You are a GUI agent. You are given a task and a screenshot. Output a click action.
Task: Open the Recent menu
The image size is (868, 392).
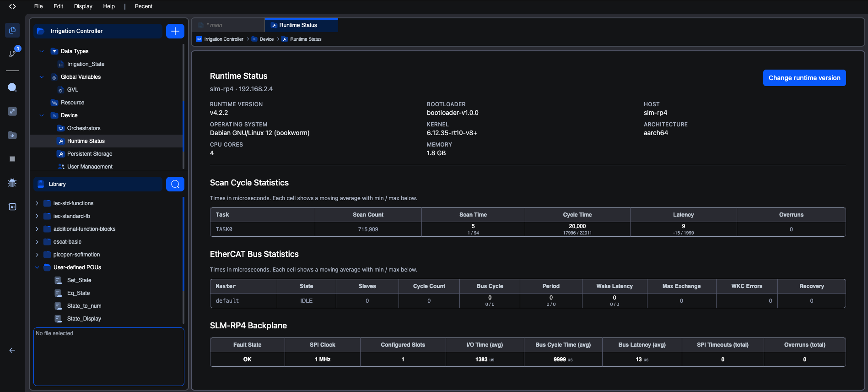pos(144,6)
